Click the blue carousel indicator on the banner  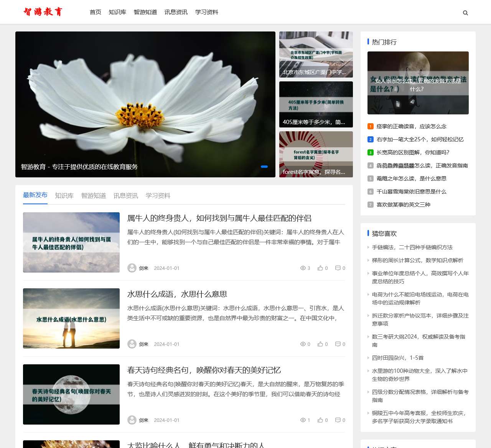[x=264, y=166]
